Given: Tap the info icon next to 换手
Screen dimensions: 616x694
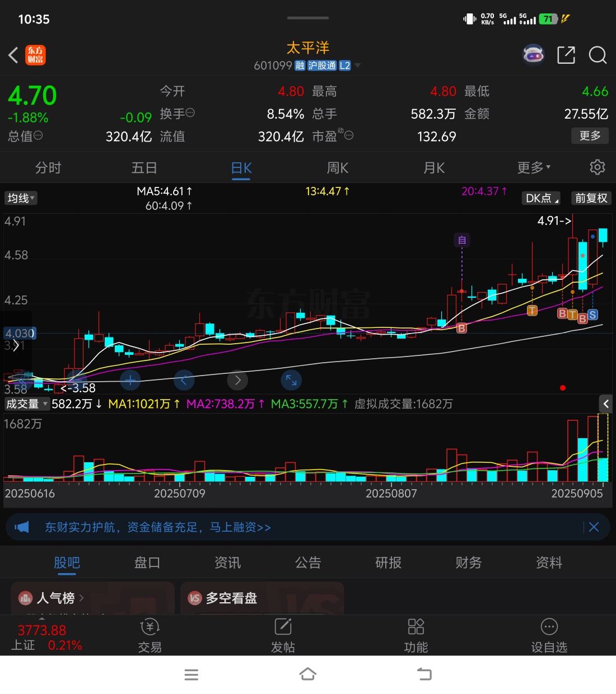Looking at the screenshot, I should [190, 112].
